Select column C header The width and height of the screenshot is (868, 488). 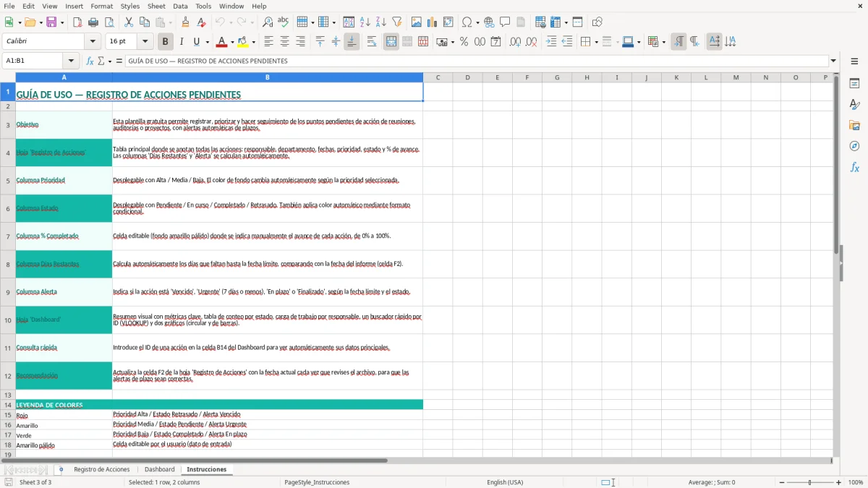pos(438,77)
